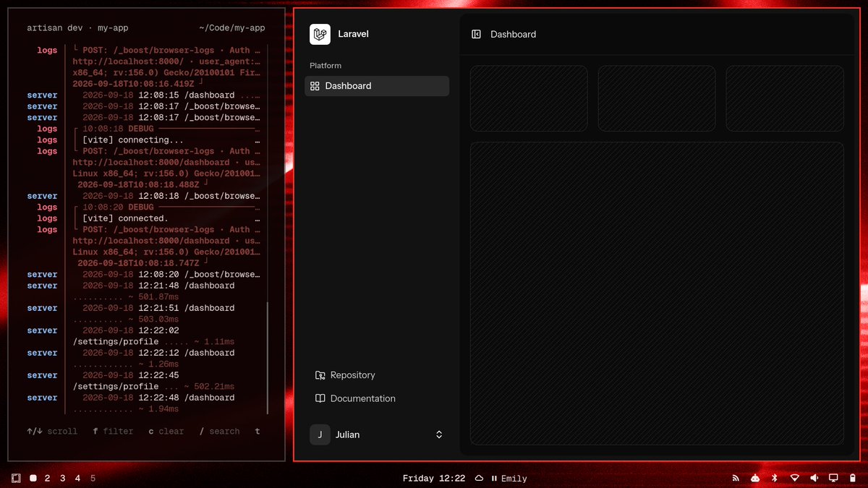Click the large placeholder panel below the cards
Screen dimensions: 868x488
(657, 294)
